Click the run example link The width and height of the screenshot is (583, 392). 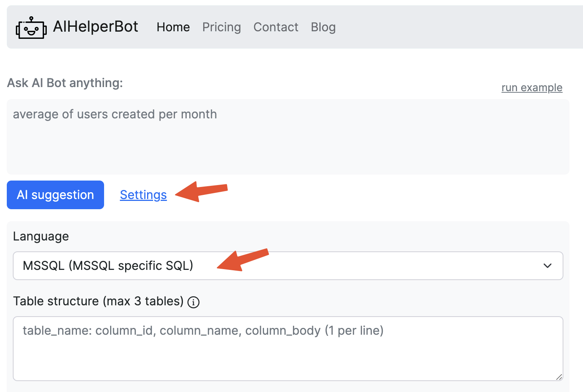pos(532,87)
